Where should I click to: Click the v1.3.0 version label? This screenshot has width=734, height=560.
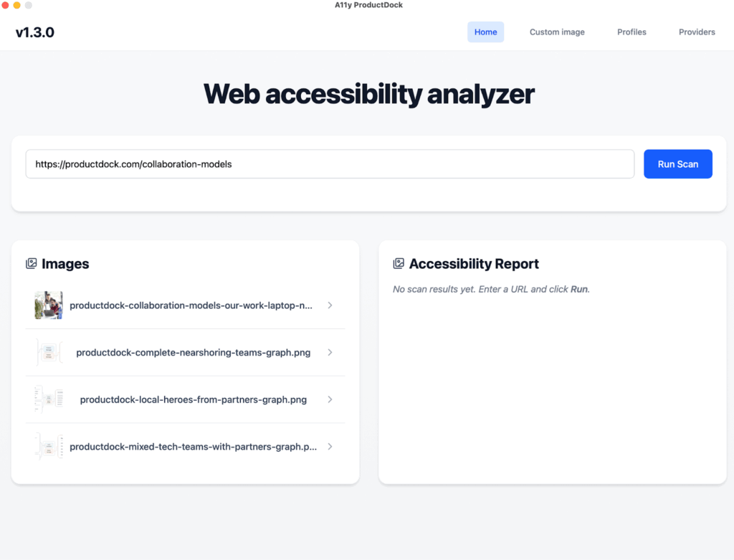tap(35, 32)
